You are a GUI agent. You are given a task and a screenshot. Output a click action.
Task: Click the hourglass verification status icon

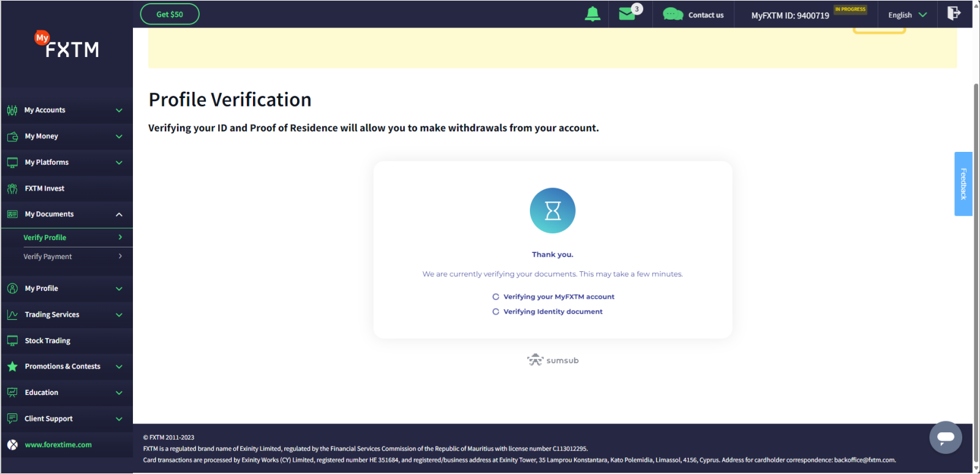[x=552, y=211]
